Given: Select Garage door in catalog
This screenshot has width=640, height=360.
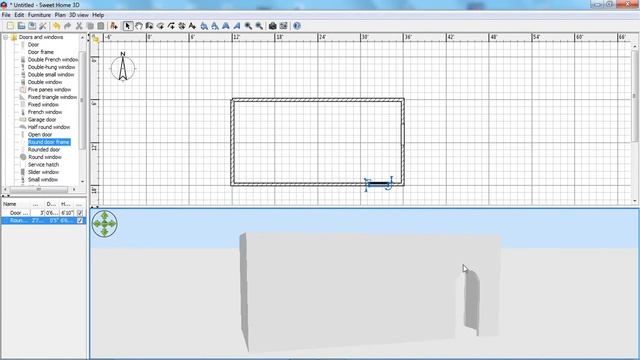Looking at the screenshot, I should coord(42,120).
